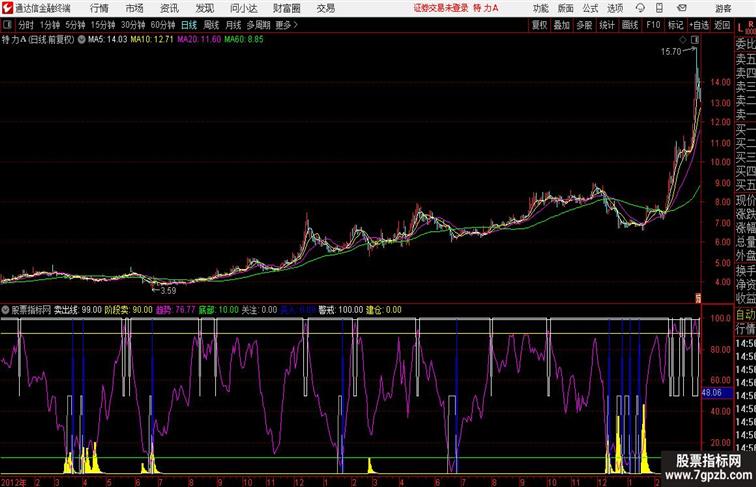The height and width of the screenshot is (487, 756).
Task: Click the 复权 toolbar button
Action: click(x=539, y=25)
